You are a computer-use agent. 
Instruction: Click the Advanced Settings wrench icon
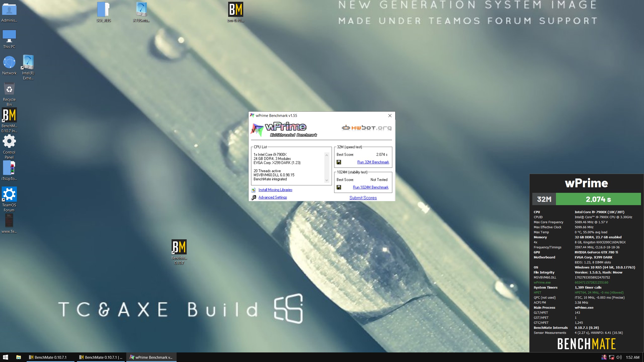click(254, 198)
